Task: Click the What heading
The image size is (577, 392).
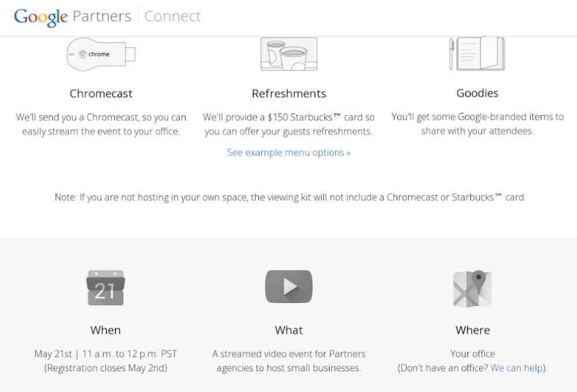Action: (289, 330)
